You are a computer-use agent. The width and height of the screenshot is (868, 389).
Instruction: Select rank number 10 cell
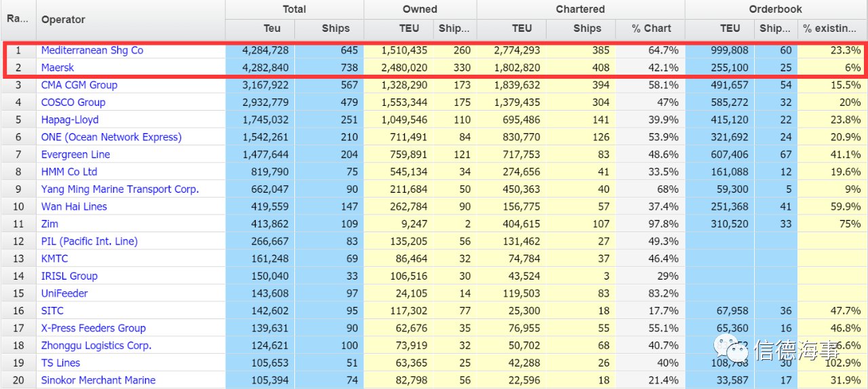click(x=18, y=206)
